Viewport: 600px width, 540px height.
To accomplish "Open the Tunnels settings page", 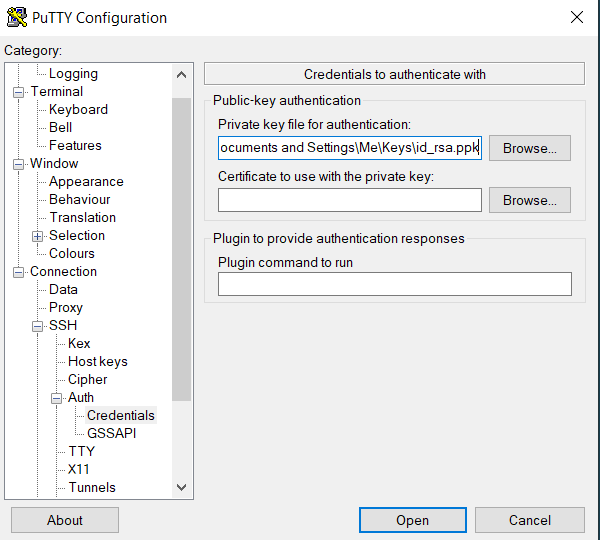I will tap(92, 487).
